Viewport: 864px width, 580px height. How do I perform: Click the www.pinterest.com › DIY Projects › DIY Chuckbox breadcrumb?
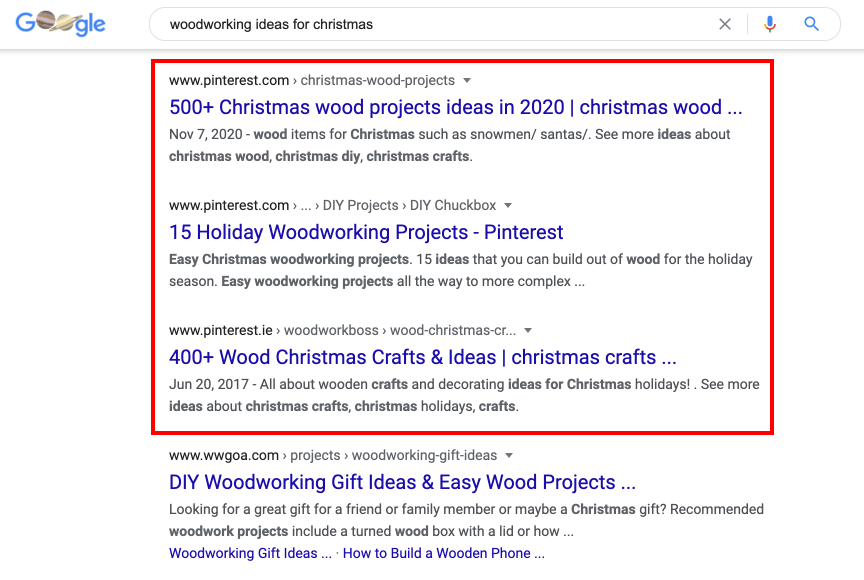332,205
